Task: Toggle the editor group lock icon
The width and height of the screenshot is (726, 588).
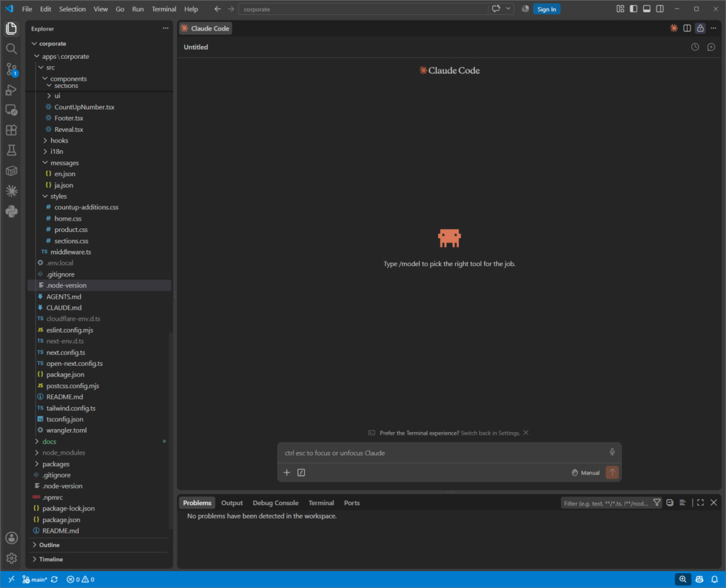Action: tap(700, 28)
